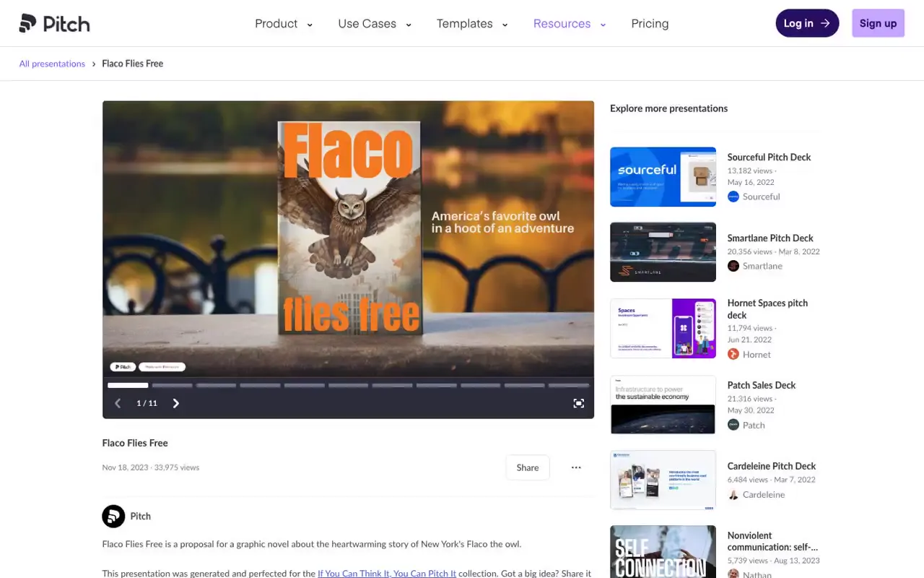Click the Made with Pitch badge

point(162,367)
